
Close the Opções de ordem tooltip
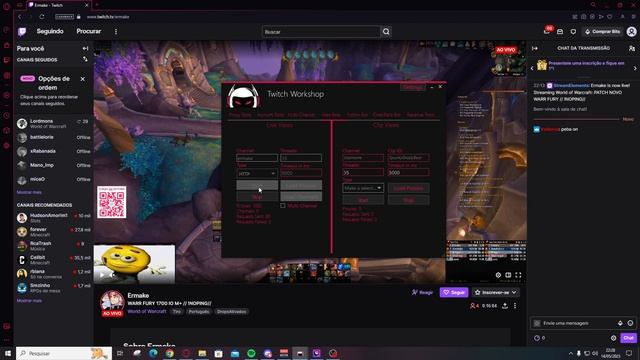83,79
